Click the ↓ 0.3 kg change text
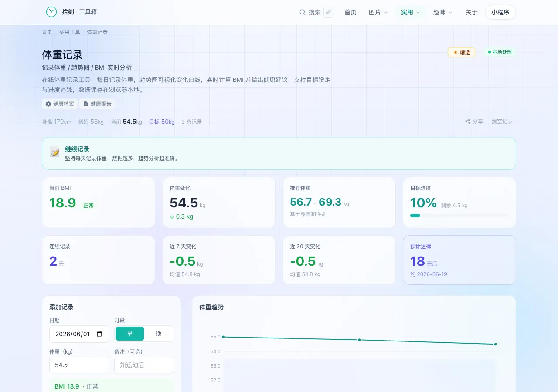 tap(181, 216)
